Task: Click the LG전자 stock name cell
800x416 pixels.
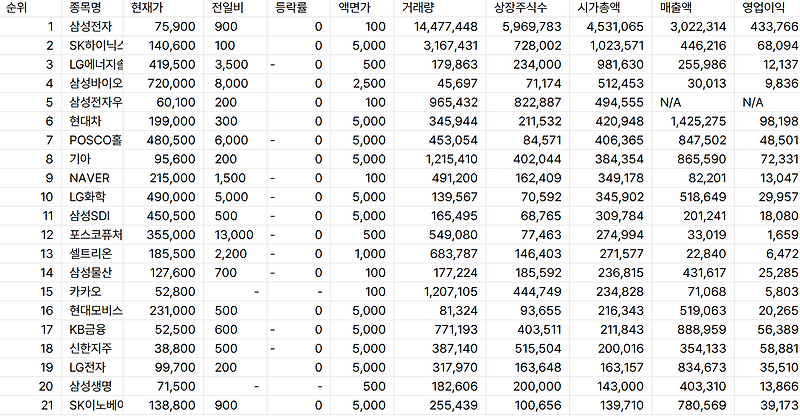Action: [92, 367]
